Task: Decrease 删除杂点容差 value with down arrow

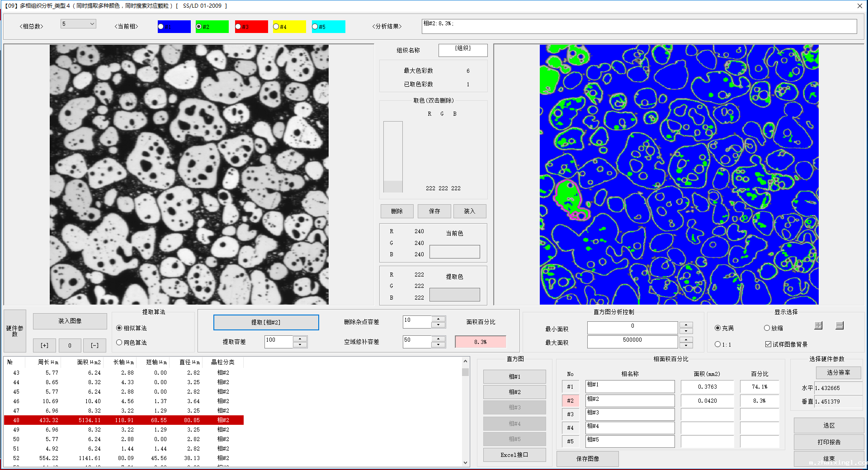Action: 439,325
